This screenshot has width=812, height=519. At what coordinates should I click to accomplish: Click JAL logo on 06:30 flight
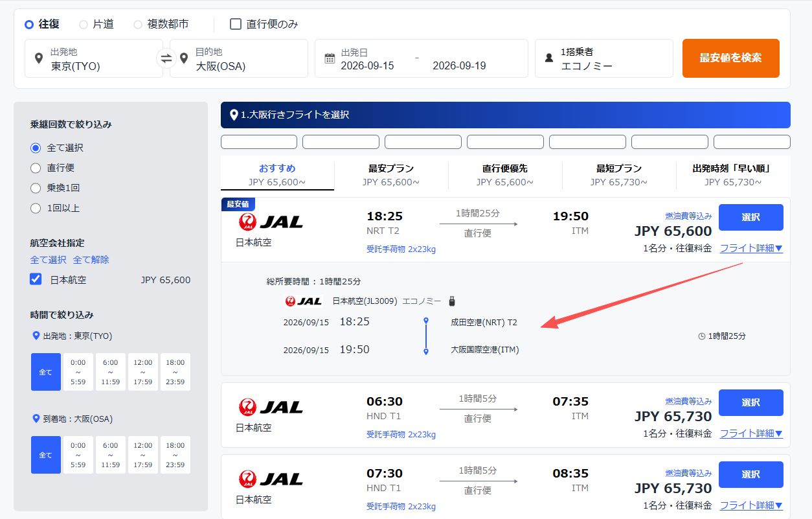271,407
